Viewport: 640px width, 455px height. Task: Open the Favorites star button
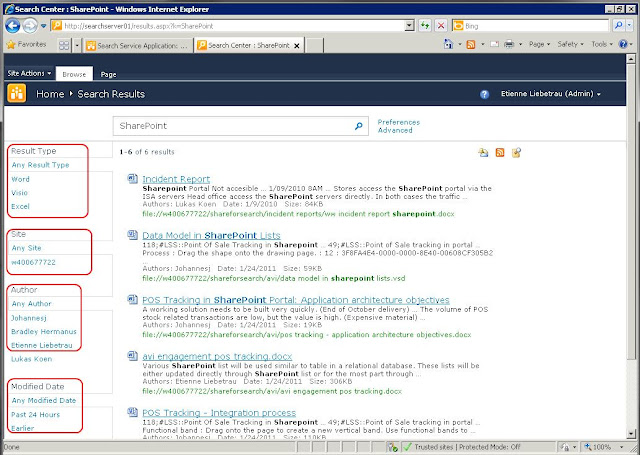26,44
